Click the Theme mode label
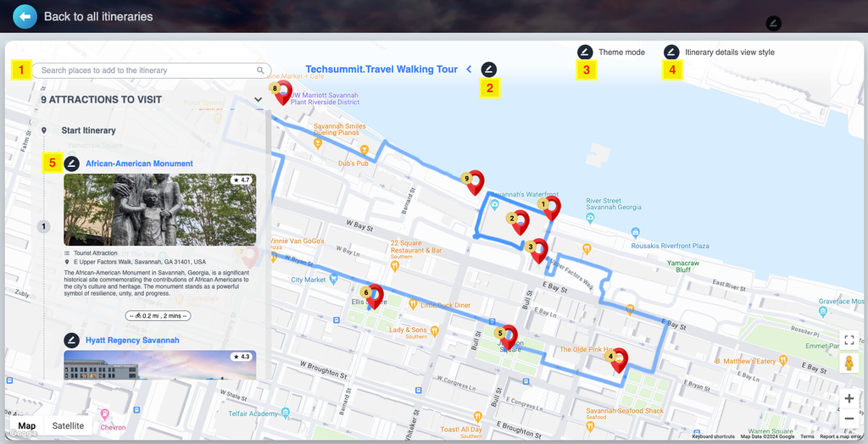The image size is (868, 444). tap(621, 52)
